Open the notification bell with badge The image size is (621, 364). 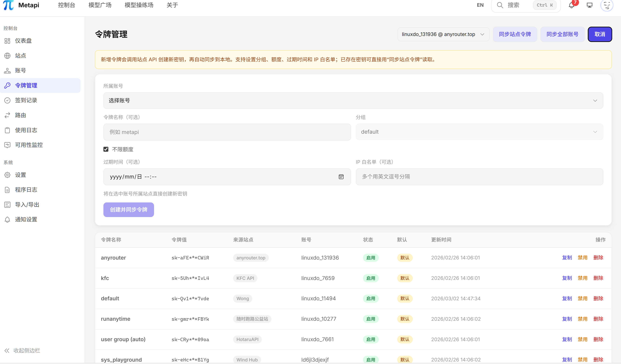click(571, 5)
